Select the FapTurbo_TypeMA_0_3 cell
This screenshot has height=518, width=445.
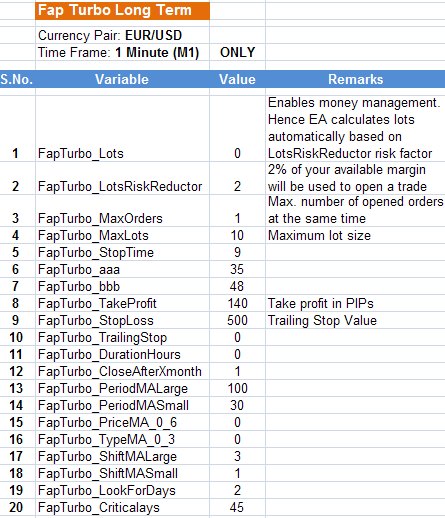click(x=122, y=439)
